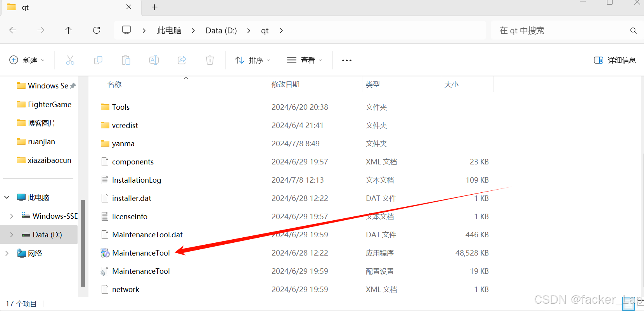Open a new tab with plus button
The width and height of the screenshot is (644, 311).
click(x=154, y=7)
